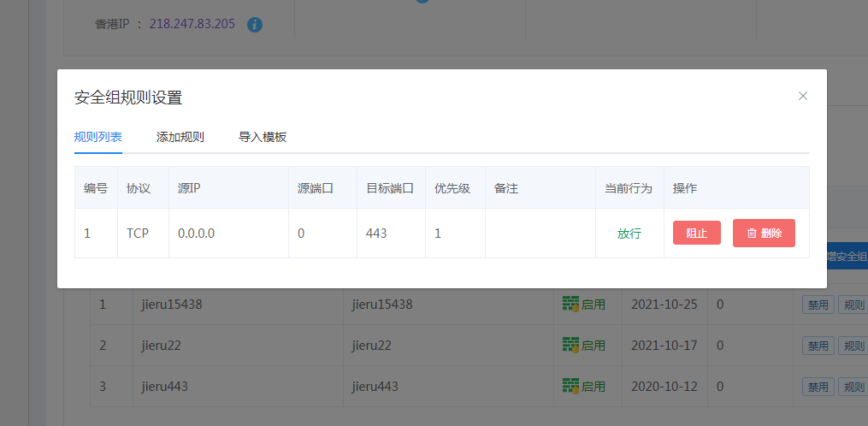This screenshot has width=868, height=426.
Task: Click 禁用 button in the jieru22 row
Action: pyautogui.click(x=818, y=346)
